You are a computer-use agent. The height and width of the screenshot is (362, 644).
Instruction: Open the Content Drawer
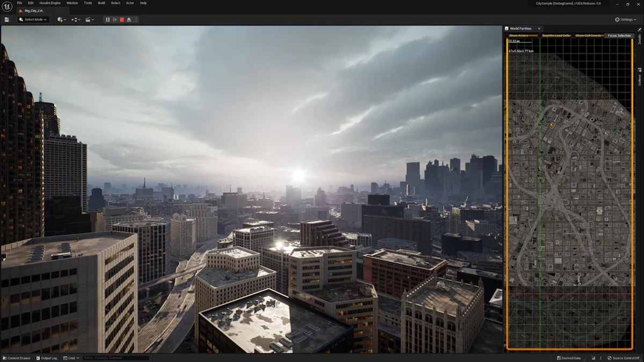point(17,358)
